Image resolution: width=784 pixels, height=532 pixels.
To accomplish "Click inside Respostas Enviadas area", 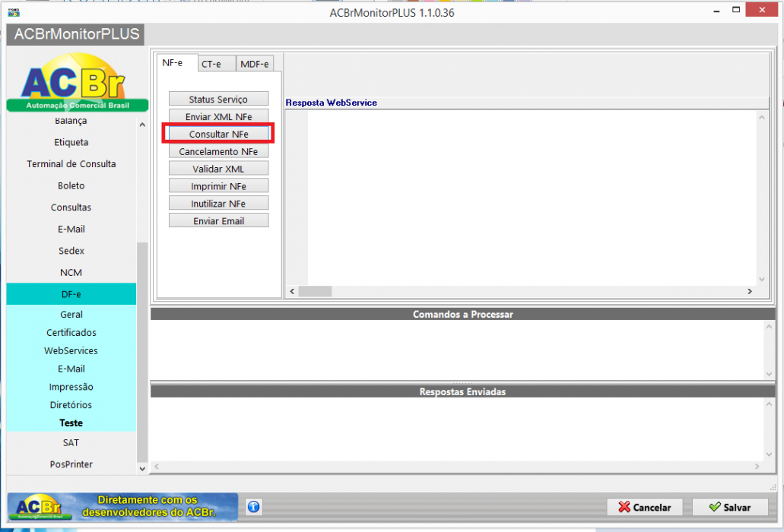I will pyautogui.click(x=457, y=429).
